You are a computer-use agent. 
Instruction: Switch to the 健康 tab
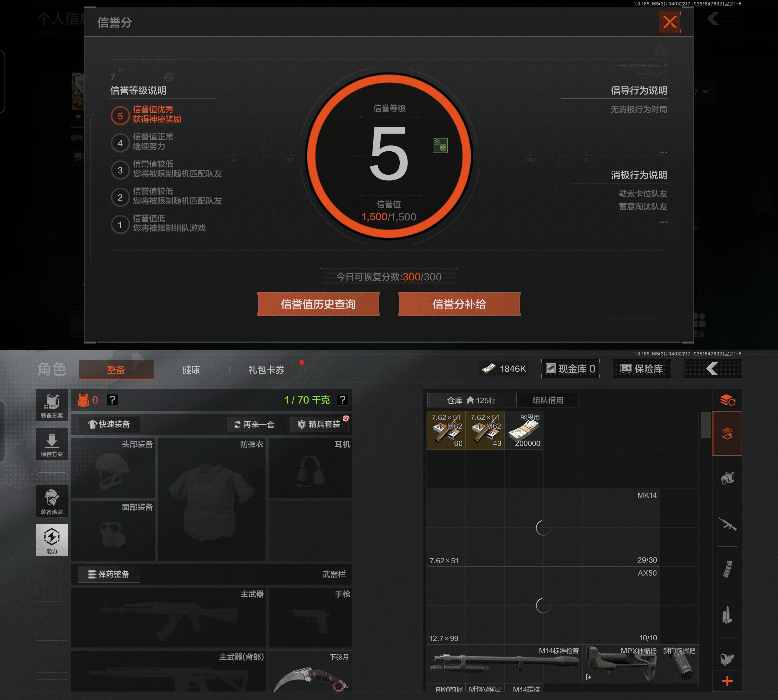191,370
